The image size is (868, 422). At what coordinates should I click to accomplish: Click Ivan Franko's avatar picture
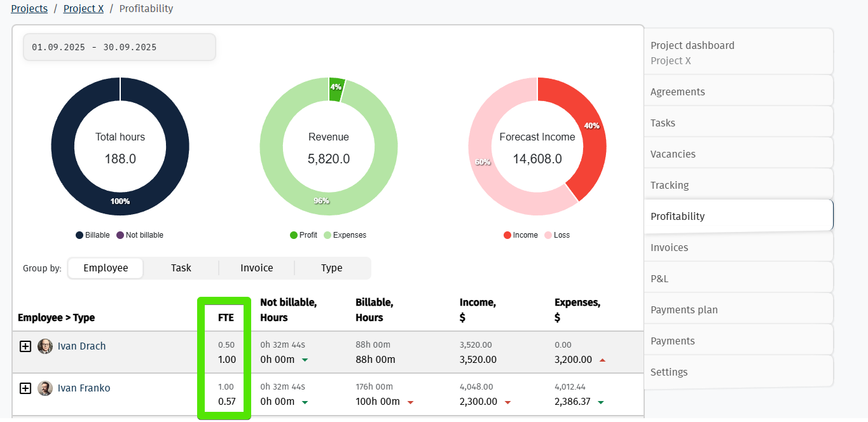click(45, 388)
